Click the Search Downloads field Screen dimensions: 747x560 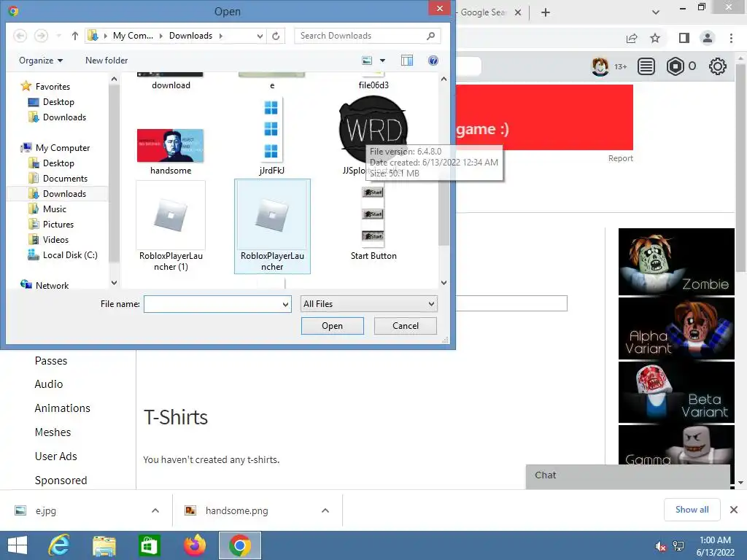[x=361, y=36]
